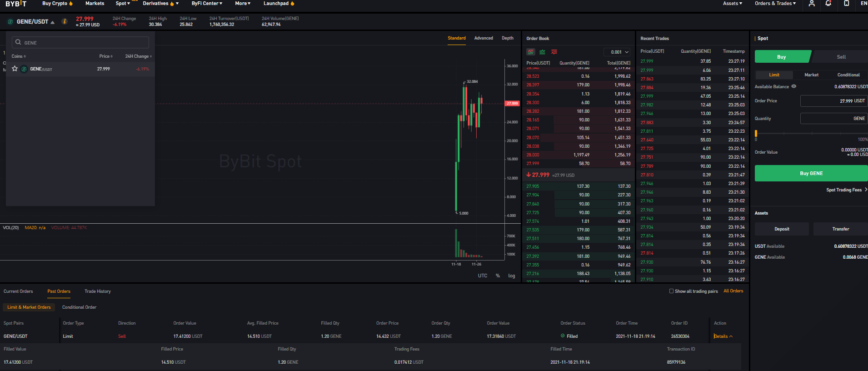Open the user account profile icon

pyautogui.click(x=812, y=4)
